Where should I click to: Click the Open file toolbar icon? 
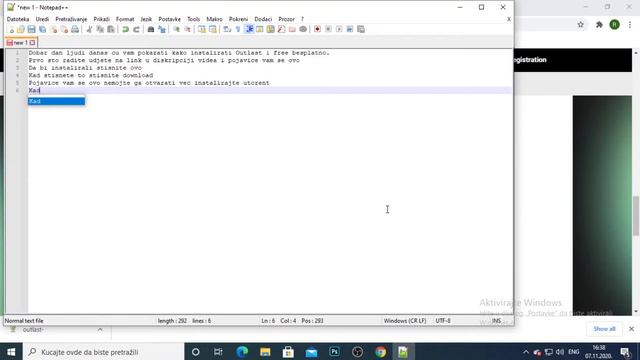point(20,29)
